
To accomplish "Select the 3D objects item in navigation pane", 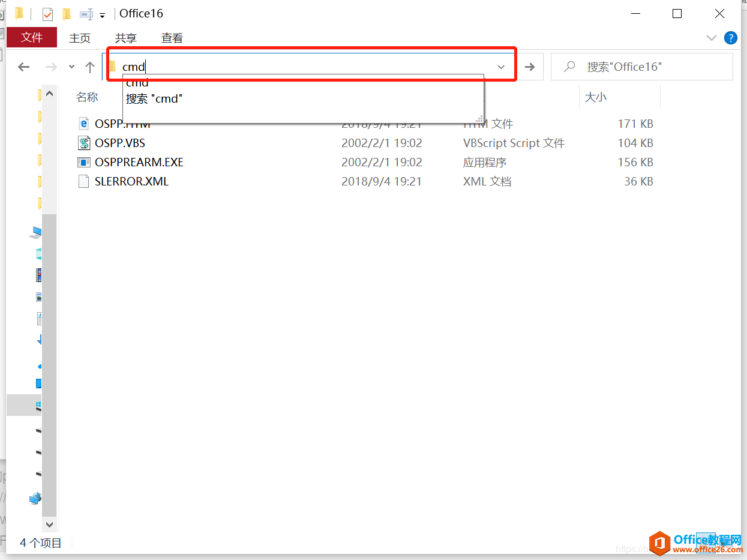I will point(39,253).
